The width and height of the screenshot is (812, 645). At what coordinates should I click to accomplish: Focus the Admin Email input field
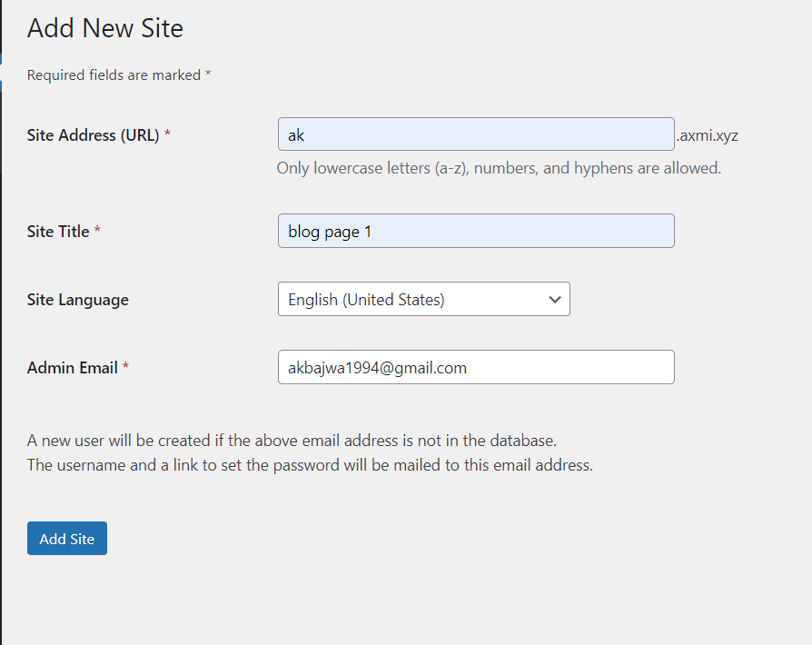point(476,367)
